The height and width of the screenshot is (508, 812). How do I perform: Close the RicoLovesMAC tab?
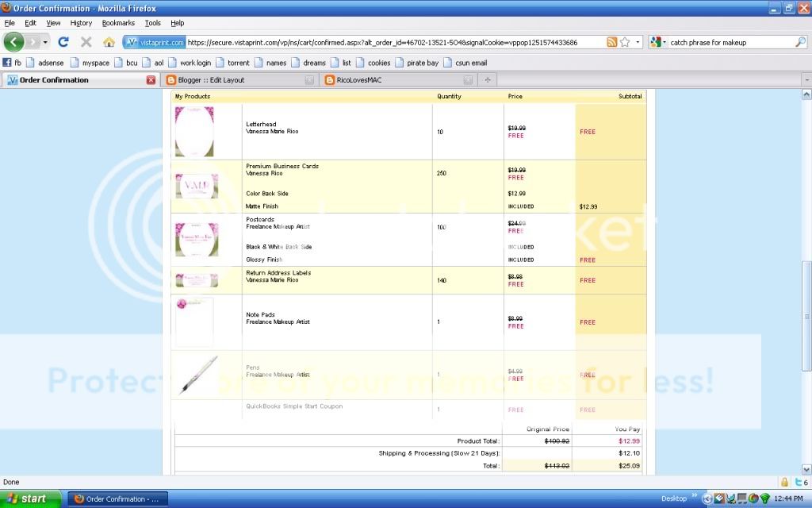(x=468, y=80)
